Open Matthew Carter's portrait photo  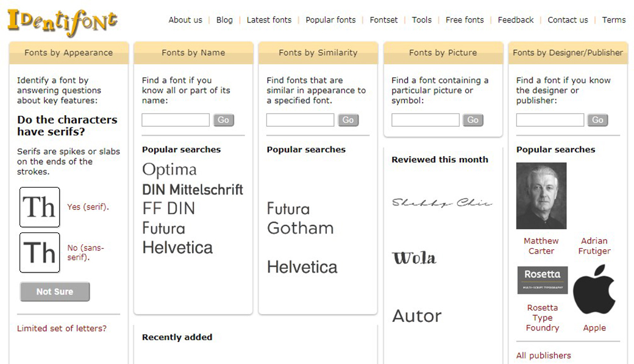coord(541,196)
